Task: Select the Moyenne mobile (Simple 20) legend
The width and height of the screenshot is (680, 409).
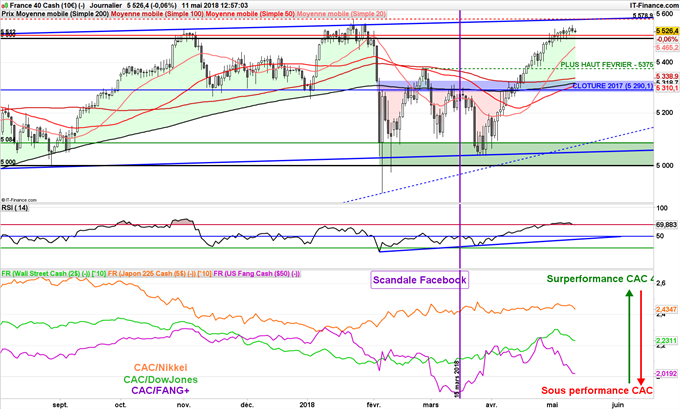Action: (341, 14)
